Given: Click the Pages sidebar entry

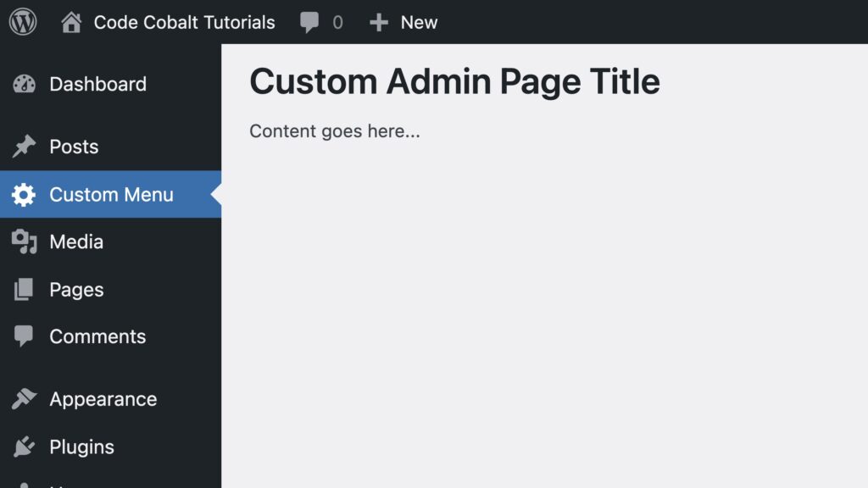Looking at the screenshot, I should coord(76,289).
